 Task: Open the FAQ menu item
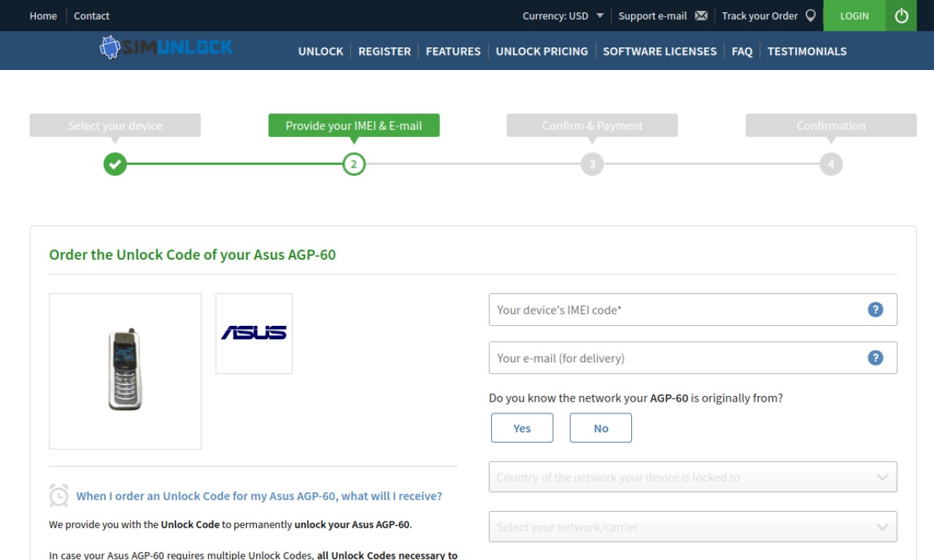click(742, 51)
